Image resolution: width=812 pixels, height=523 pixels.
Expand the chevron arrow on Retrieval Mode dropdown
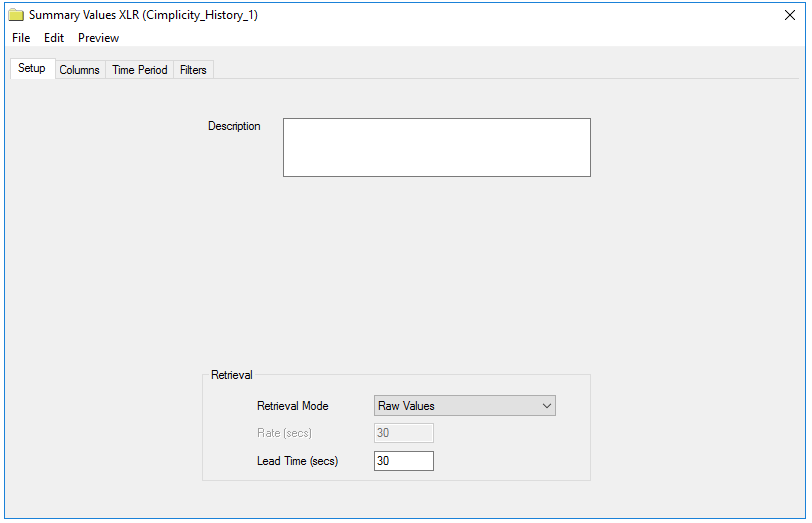546,406
